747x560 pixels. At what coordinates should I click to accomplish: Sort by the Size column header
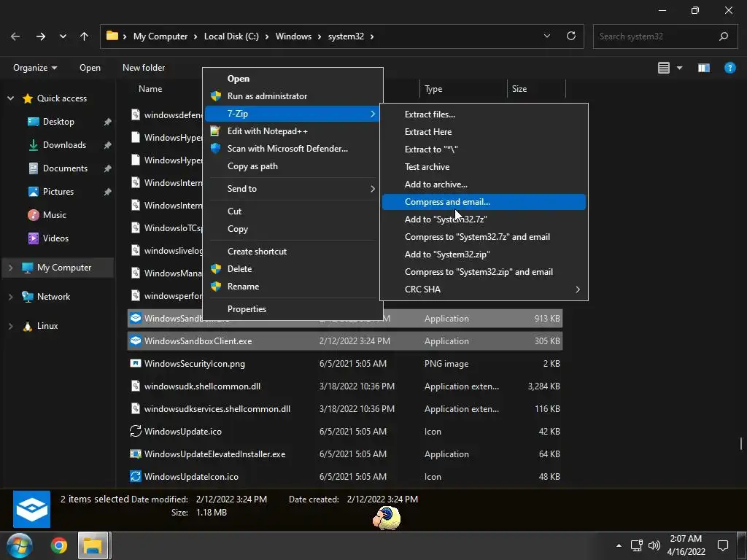click(x=536, y=89)
